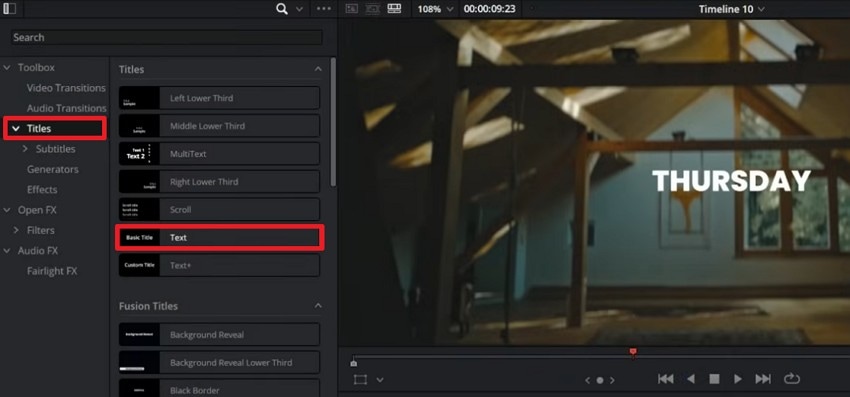Viewport: 850px width, 397px height.
Task: Click the THURSDAY text in viewer
Action: (731, 181)
